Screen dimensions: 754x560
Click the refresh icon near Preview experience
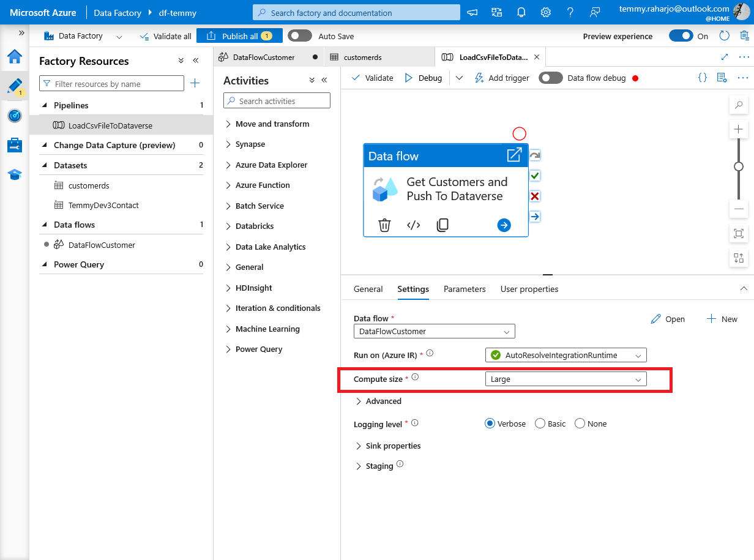725,36
